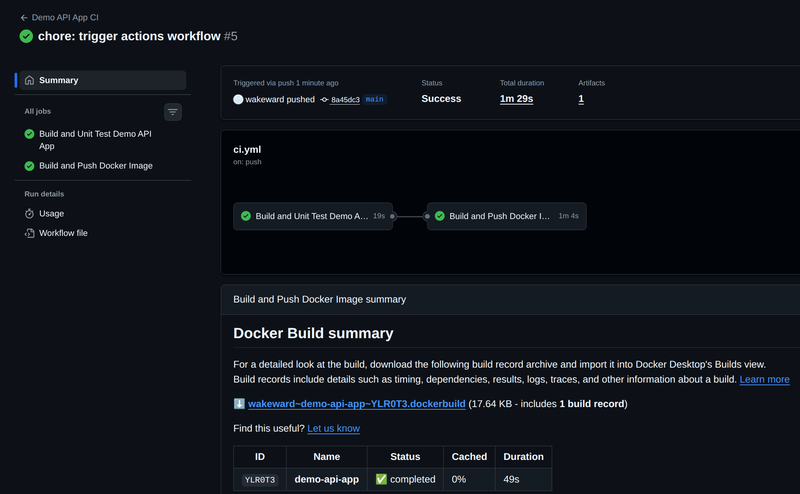Screen dimensions: 800x494
Task: Open commit 8a45dc3 link
Action: coord(345,100)
